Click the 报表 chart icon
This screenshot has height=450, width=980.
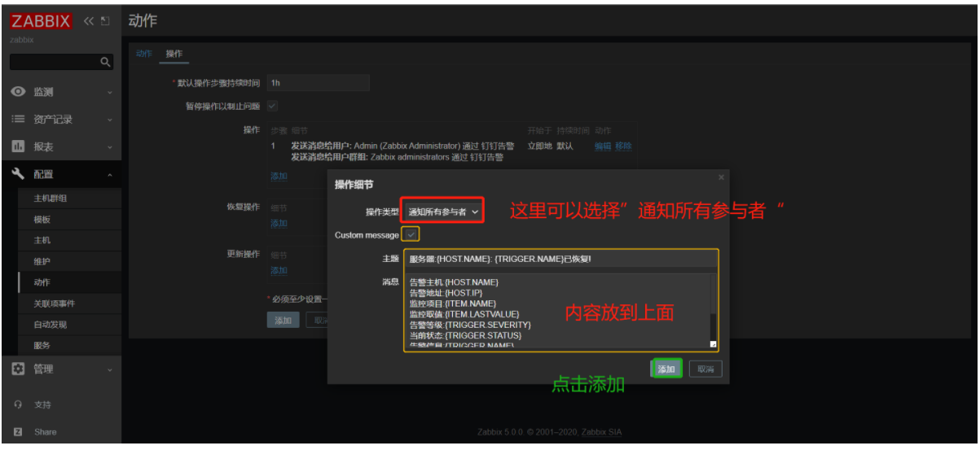(18, 146)
